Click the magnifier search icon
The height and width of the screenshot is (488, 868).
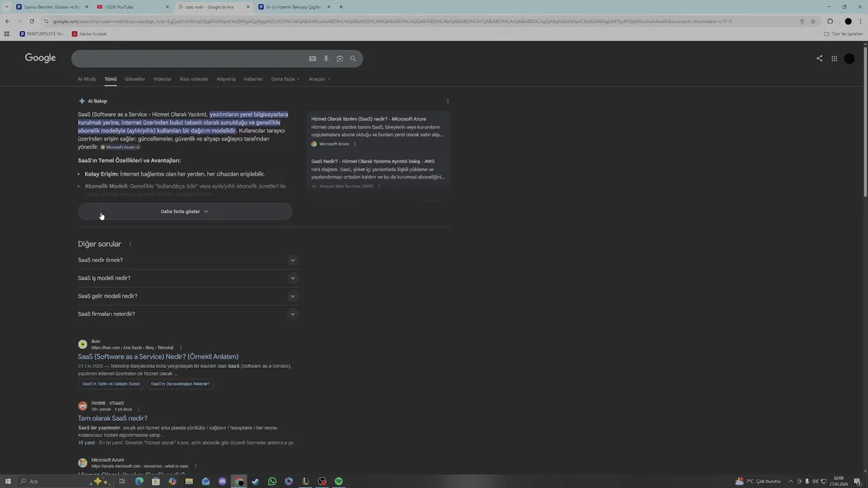click(x=353, y=59)
